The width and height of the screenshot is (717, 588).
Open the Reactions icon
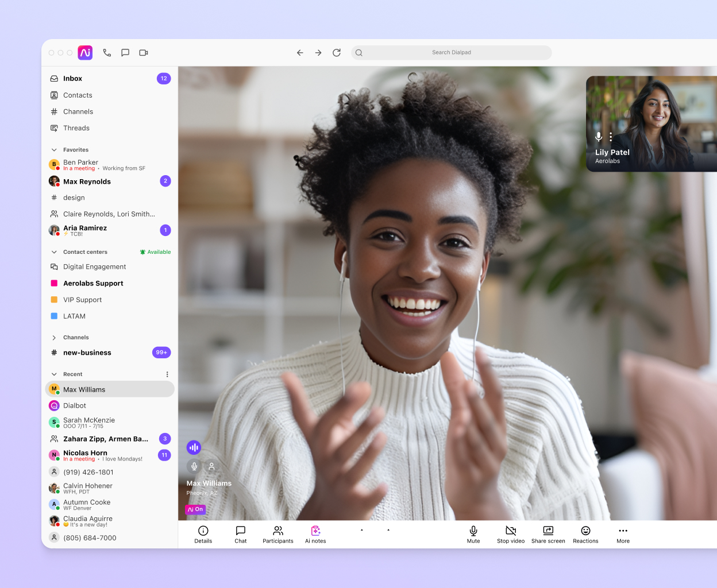click(585, 531)
